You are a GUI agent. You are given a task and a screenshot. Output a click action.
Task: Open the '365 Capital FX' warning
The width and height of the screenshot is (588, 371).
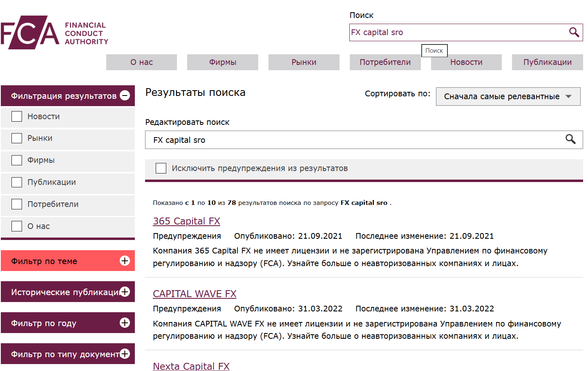(186, 221)
